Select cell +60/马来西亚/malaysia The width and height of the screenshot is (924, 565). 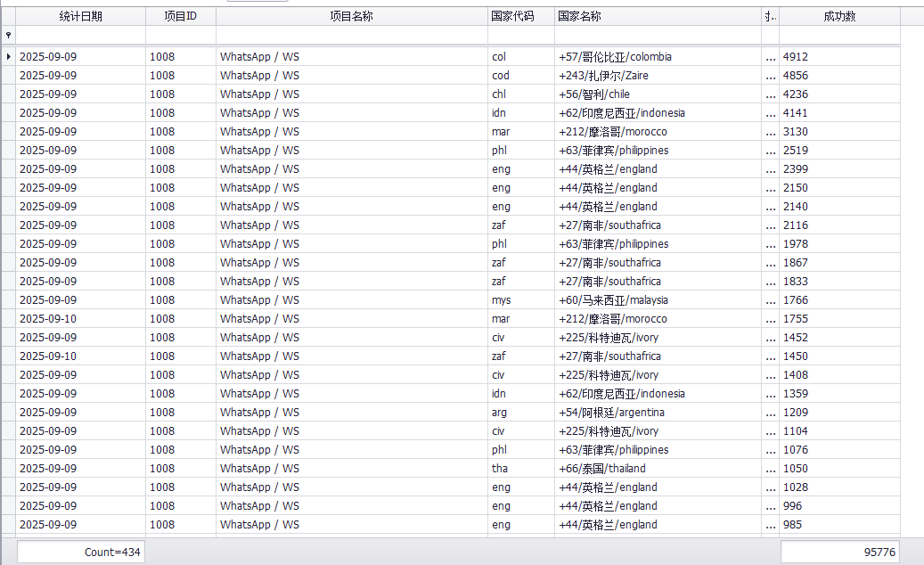pyautogui.click(x=658, y=300)
